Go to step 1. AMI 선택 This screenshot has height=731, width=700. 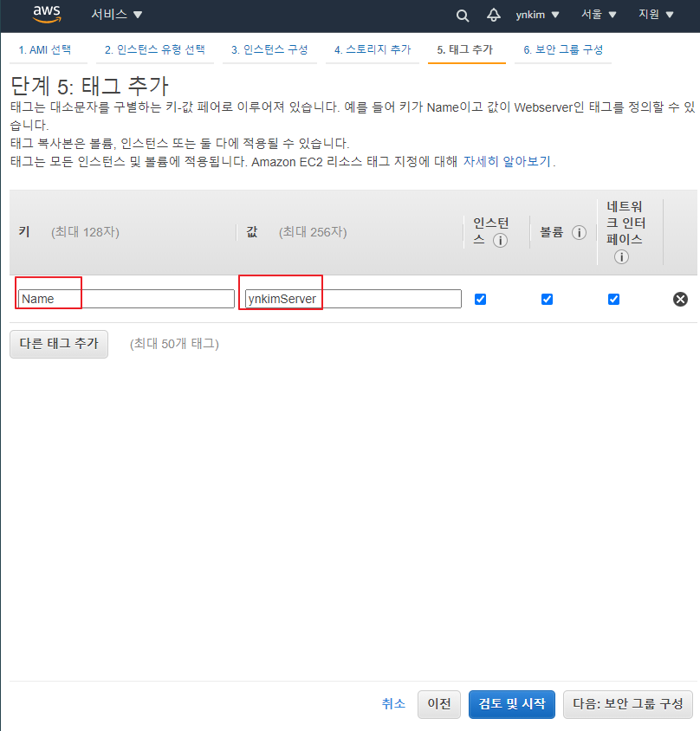(x=45, y=49)
